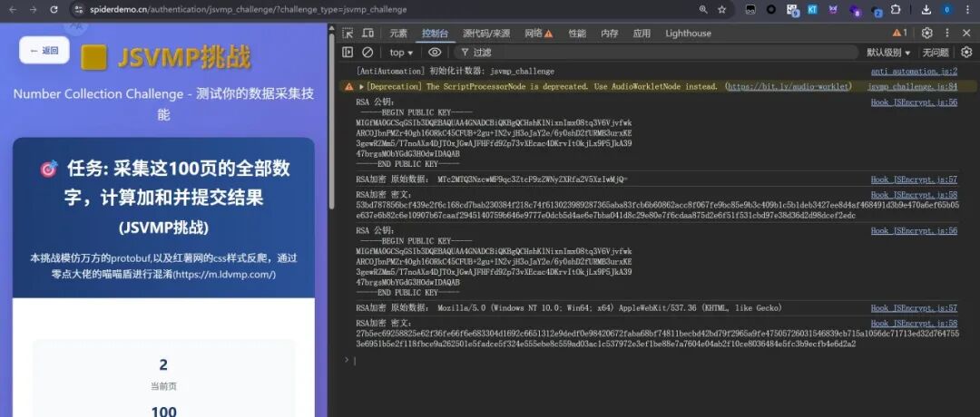The width and height of the screenshot is (980, 417).
Task: Create live expression with the eye icon
Action: tap(435, 53)
